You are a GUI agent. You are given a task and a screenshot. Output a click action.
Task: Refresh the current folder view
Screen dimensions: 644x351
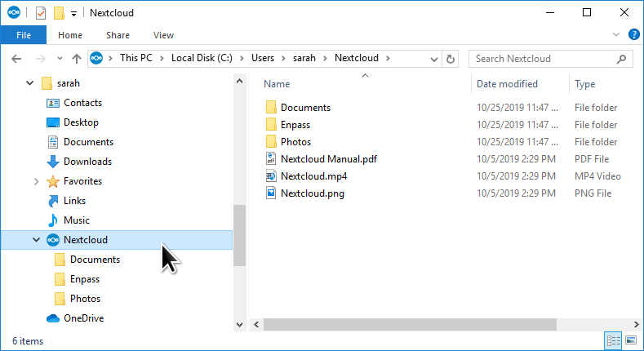tap(450, 59)
